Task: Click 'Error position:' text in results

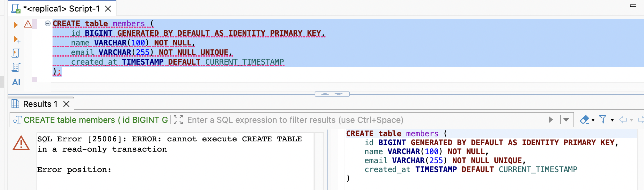Action: (x=74, y=170)
